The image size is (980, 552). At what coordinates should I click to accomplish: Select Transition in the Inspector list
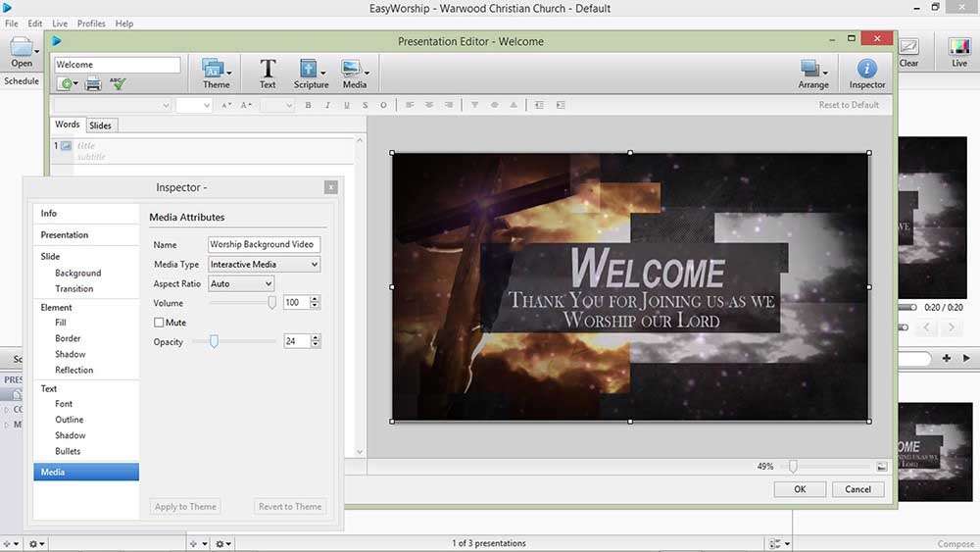[x=74, y=289]
